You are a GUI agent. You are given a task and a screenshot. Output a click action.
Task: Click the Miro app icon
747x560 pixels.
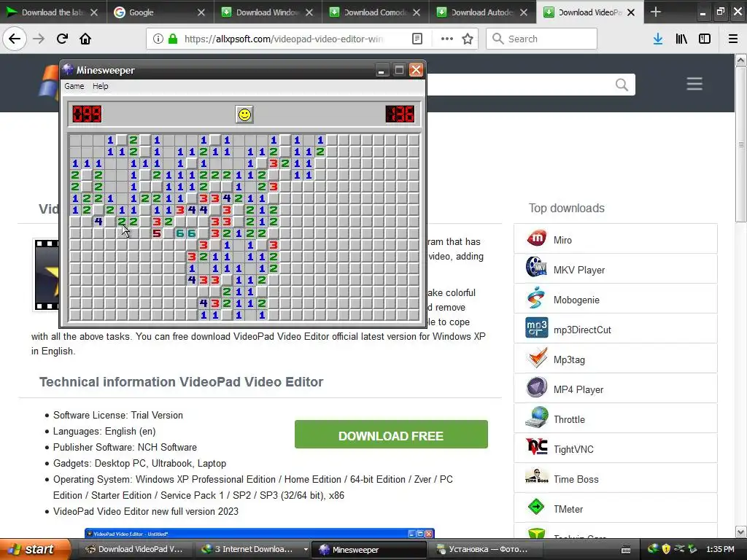pyautogui.click(x=536, y=238)
